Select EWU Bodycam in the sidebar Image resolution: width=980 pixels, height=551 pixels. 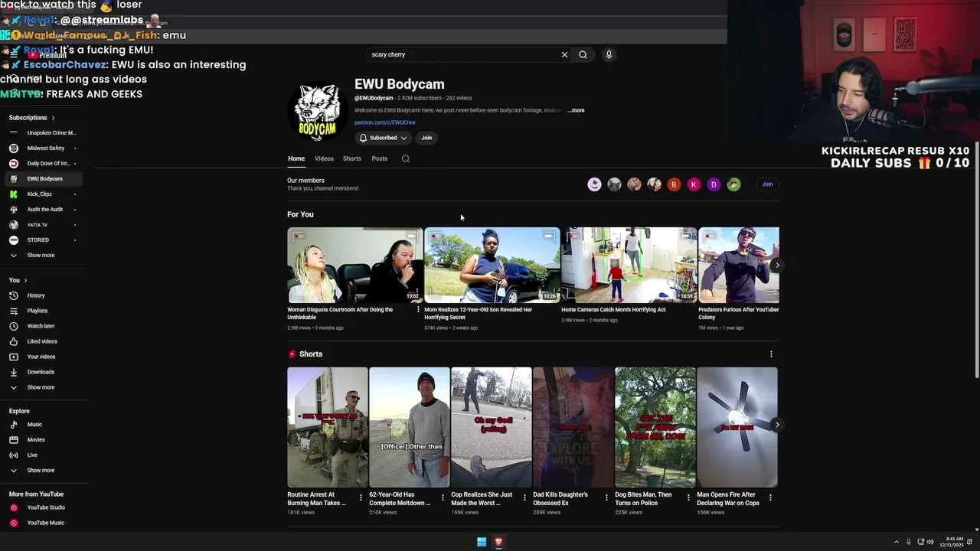(x=44, y=179)
